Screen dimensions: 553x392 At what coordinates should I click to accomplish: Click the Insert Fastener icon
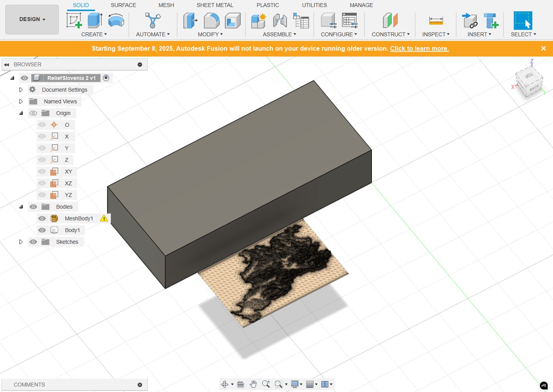(x=491, y=20)
